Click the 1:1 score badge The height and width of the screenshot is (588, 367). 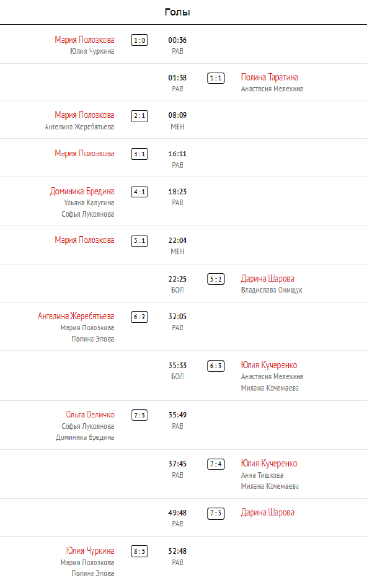coord(216,78)
